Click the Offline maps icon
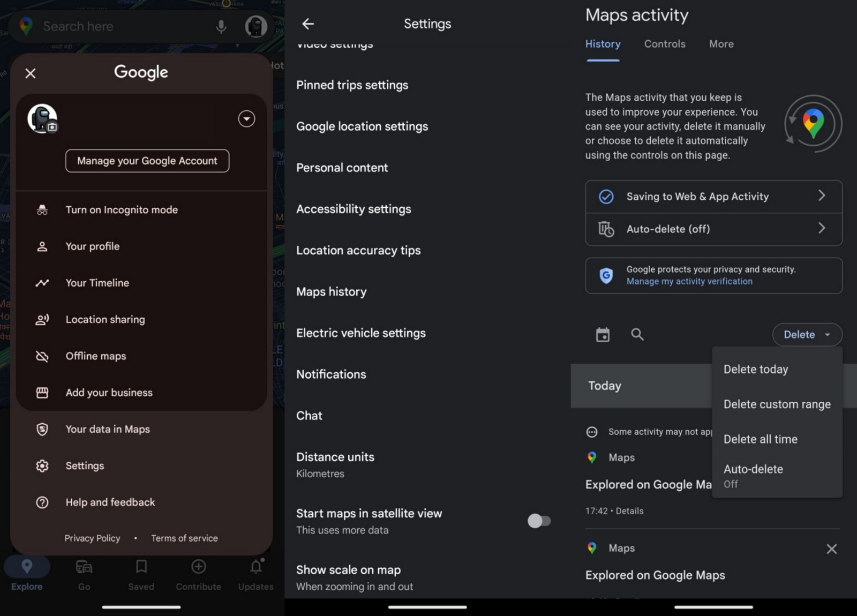This screenshot has width=857, height=616. [x=42, y=356]
